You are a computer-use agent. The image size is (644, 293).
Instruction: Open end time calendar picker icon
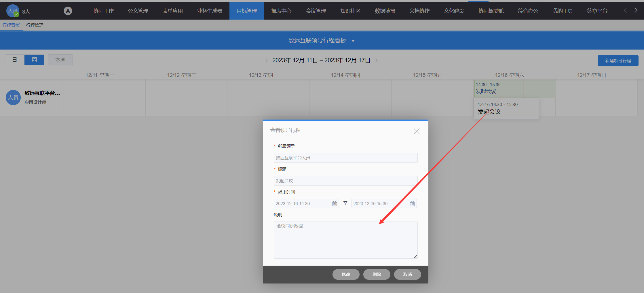(x=412, y=204)
